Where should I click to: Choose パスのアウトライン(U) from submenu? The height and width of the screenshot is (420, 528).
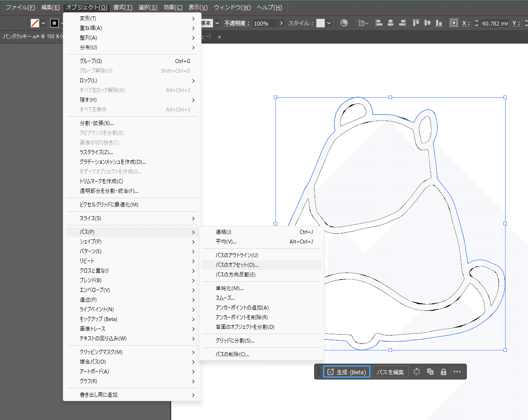tap(261, 255)
